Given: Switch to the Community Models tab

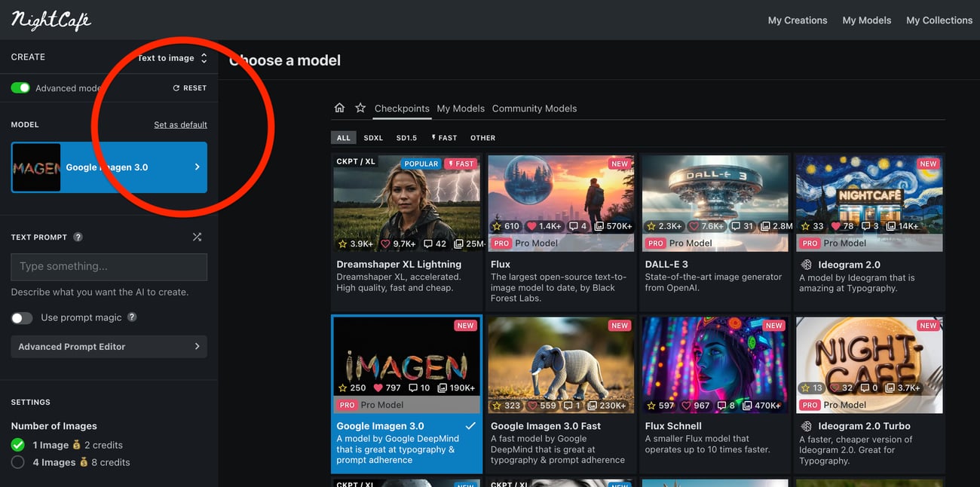Looking at the screenshot, I should (x=534, y=109).
